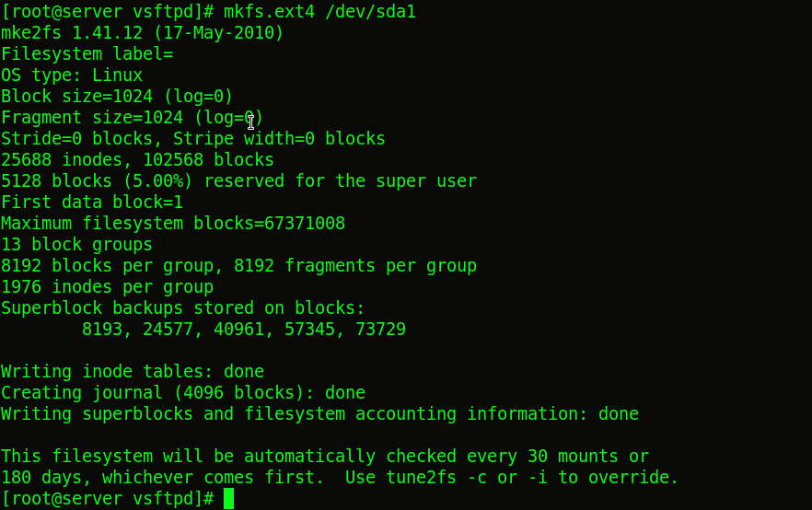Click the 1976 inodes per group line
The height and width of the screenshot is (510, 812).
click(107, 287)
